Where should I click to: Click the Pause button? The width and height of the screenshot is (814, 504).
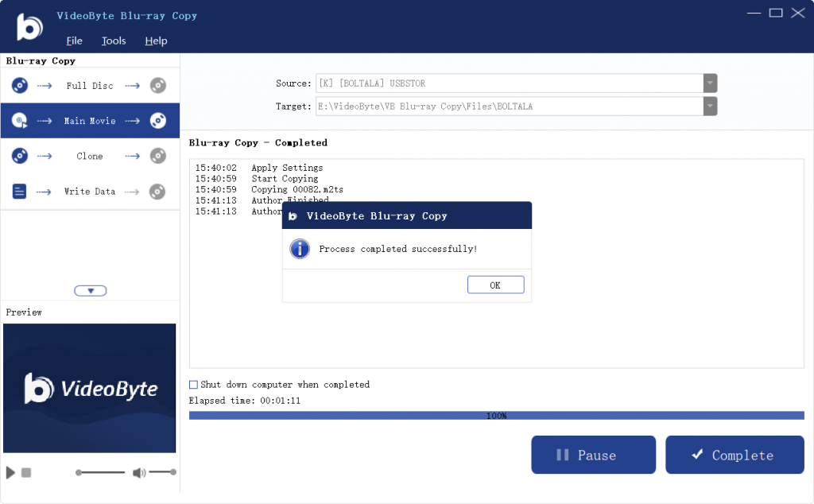coord(593,455)
